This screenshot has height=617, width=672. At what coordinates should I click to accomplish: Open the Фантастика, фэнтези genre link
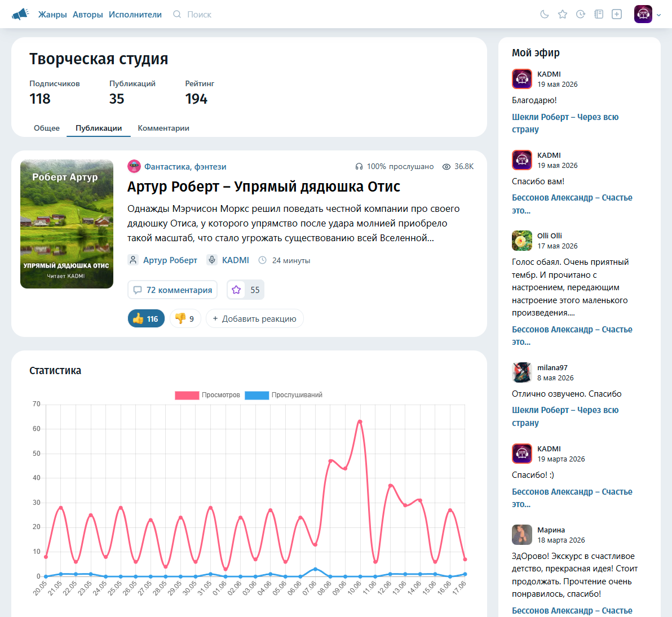pos(185,167)
